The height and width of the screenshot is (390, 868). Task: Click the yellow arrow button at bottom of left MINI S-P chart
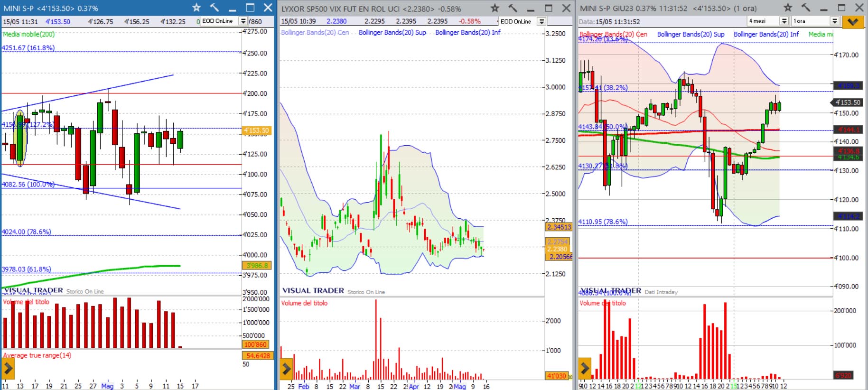click(x=8, y=368)
